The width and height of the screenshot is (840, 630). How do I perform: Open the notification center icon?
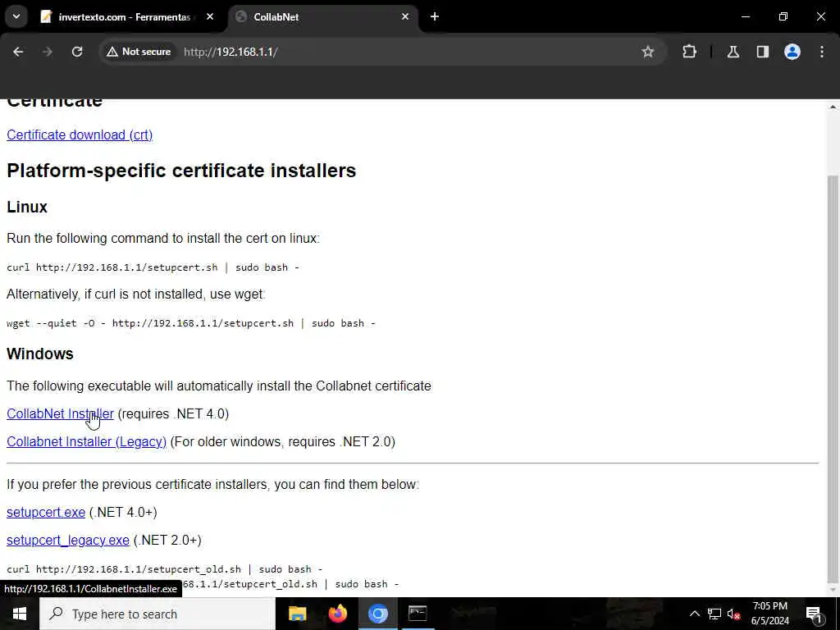[814, 614]
